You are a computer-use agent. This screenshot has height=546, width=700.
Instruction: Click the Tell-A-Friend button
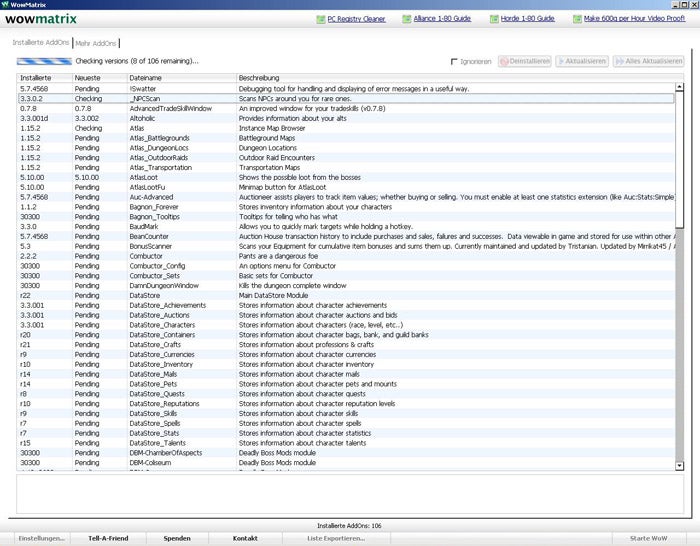point(108,538)
